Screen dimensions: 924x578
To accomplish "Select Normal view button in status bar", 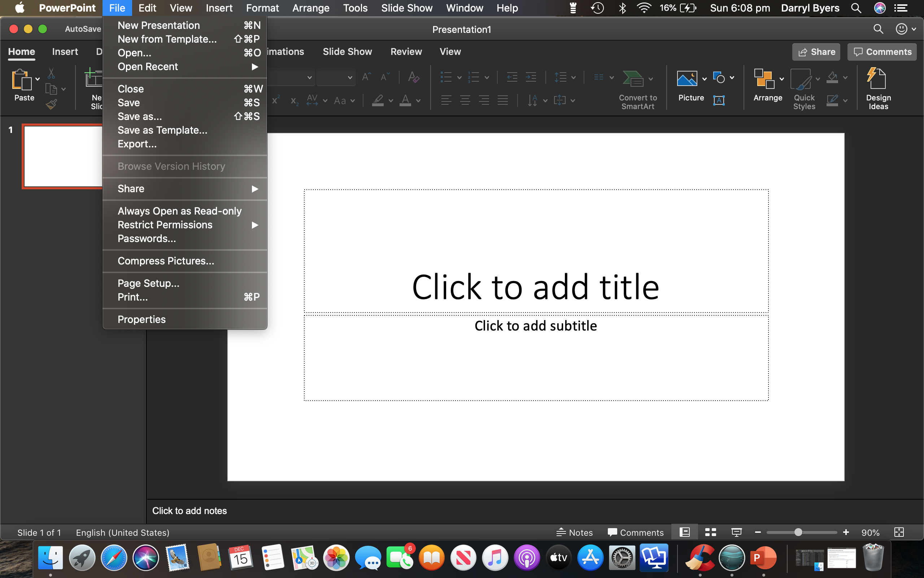I will (685, 532).
